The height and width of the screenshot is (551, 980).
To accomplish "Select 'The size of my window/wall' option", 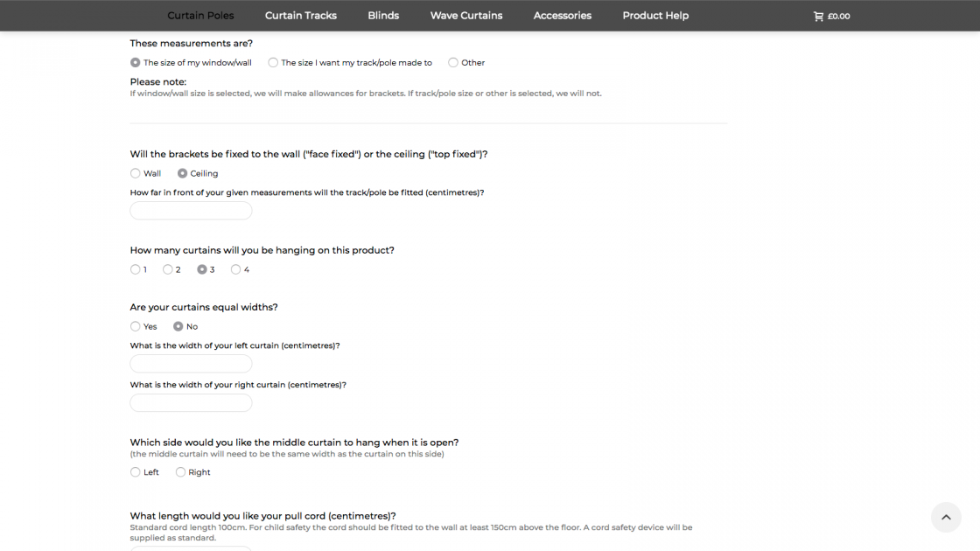I will pos(136,63).
